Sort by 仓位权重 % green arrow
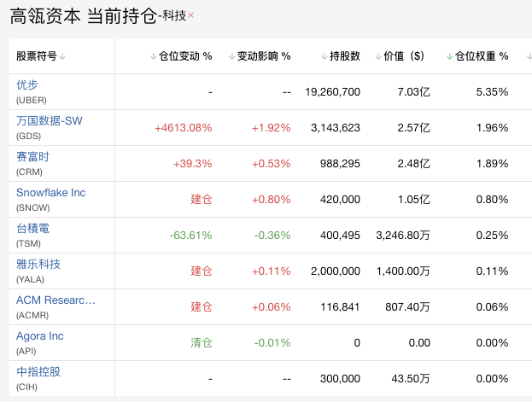The width and height of the screenshot is (532, 402). point(449,56)
